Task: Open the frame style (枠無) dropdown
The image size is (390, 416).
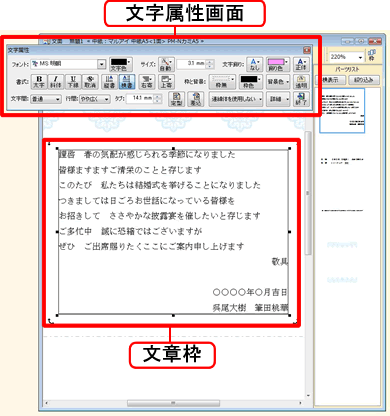Action: pyautogui.click(x=222, y=82)
